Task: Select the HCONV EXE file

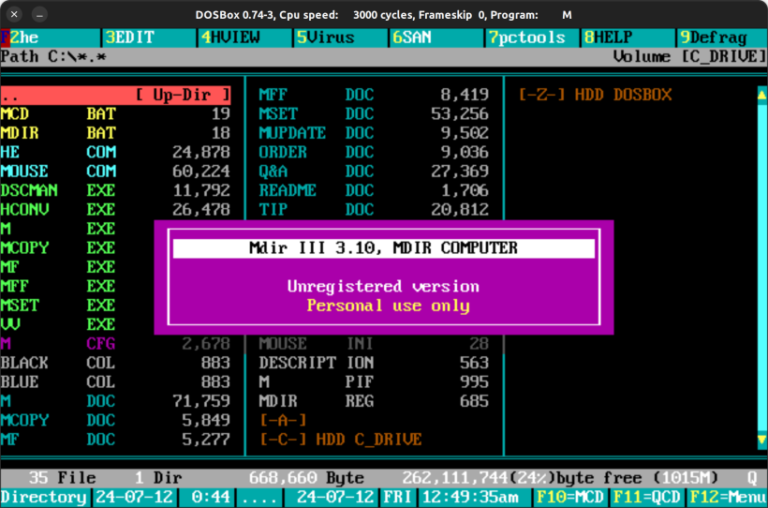Action: tap(116, 210)
